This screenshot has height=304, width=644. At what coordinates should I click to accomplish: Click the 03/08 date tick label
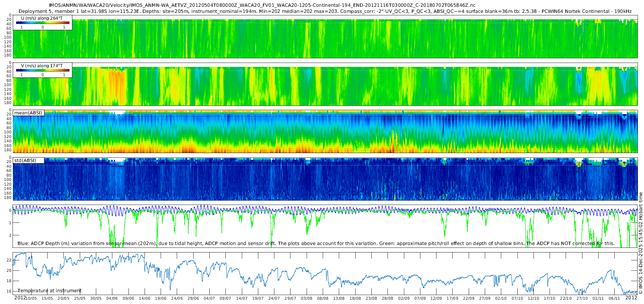(x=306, y=298)
